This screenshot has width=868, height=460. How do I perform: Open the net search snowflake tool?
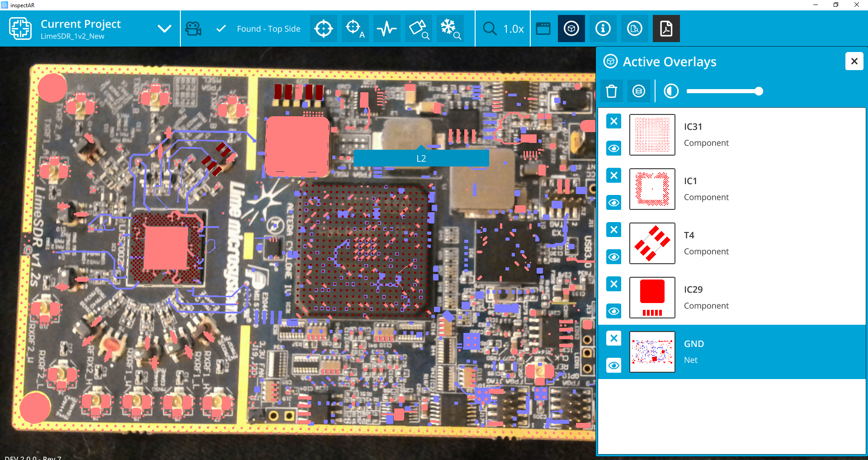[x=450, y=28]
